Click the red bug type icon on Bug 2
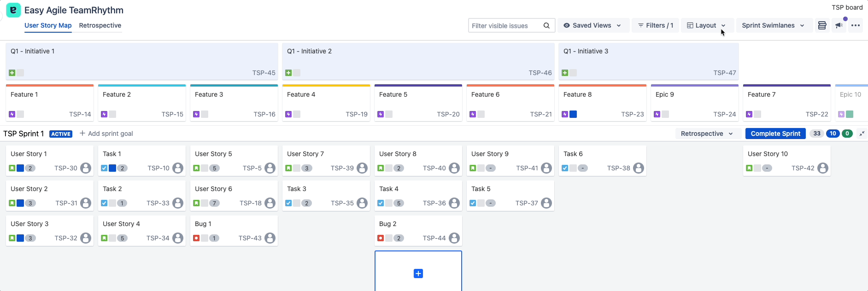The height and width of the screenshot is (291, 868). pos(381,238)
